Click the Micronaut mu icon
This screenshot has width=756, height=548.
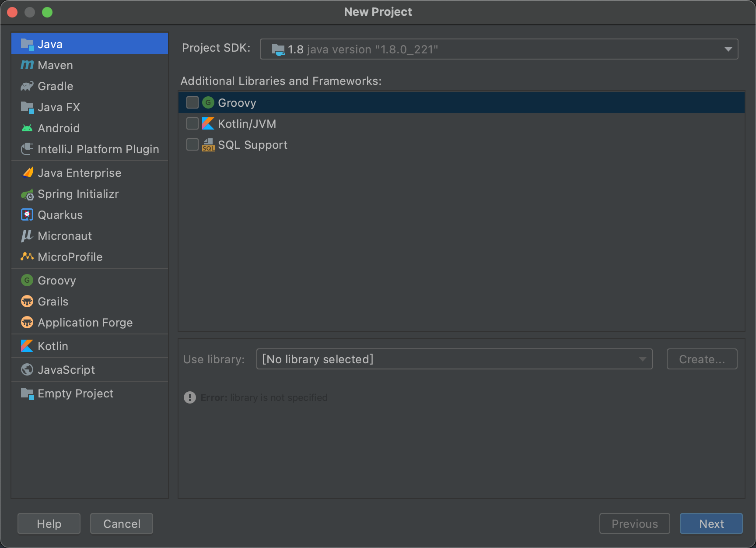(27, 236)
